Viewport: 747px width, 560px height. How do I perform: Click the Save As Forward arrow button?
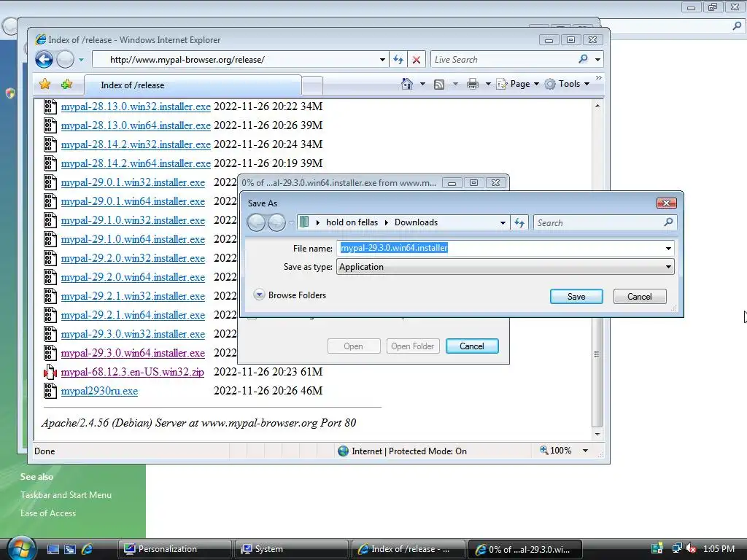pyautogui.click(x=276, y=222)
